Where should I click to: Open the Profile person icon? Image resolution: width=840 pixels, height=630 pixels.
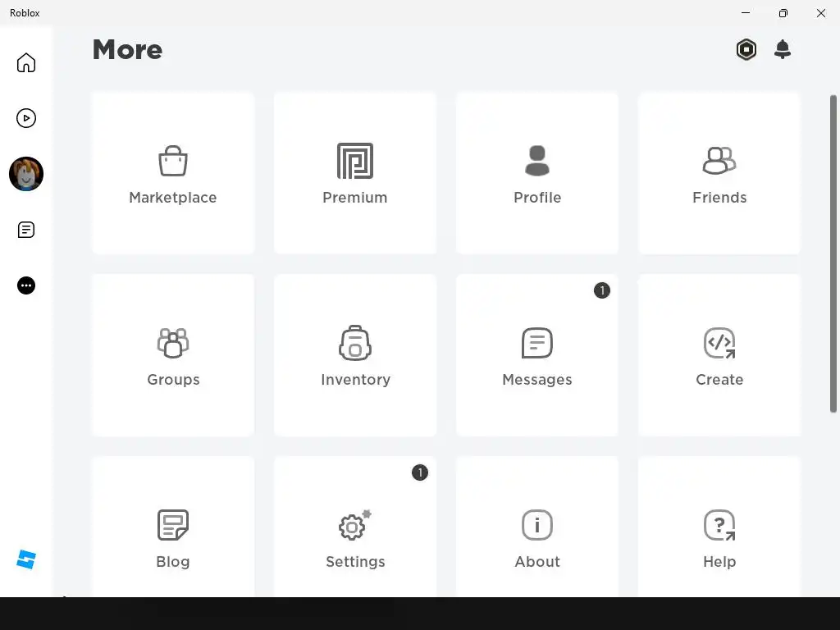pos(537,161)
